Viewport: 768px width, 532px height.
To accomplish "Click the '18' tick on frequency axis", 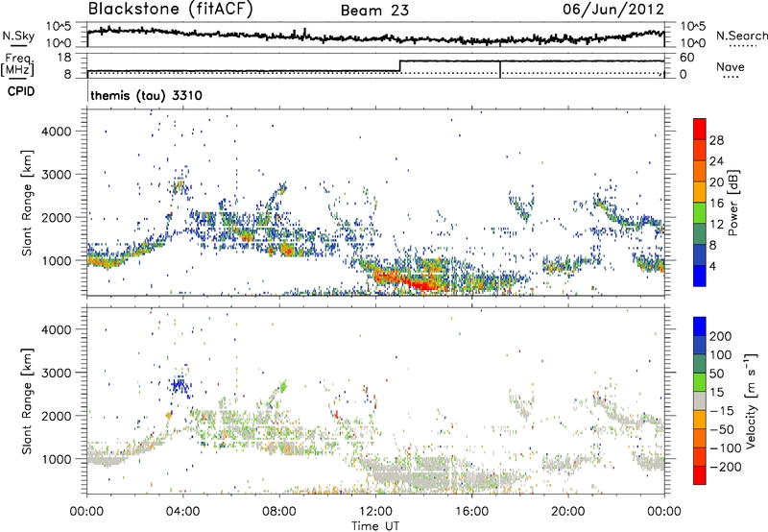I will [x=64, y=58].
